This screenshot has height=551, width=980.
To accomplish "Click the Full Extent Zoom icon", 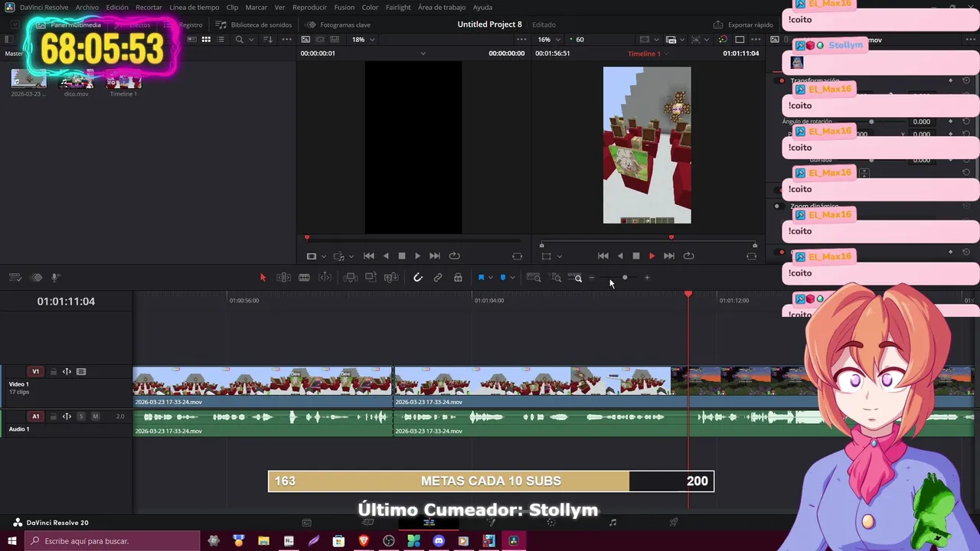I will pyautogui.click(x=534, y=278).
